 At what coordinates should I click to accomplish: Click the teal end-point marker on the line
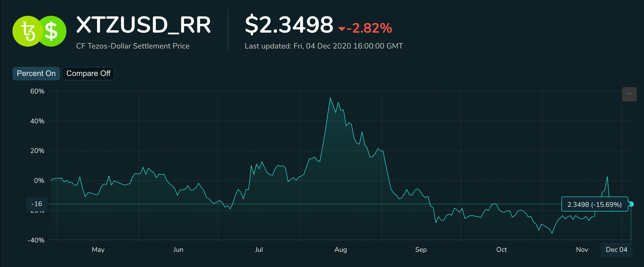(631, 204)
